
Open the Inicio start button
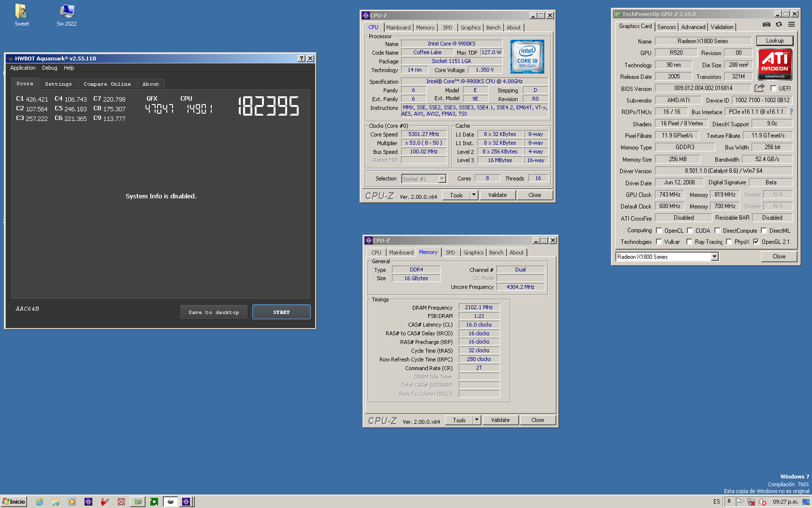(x=14, y=502)
